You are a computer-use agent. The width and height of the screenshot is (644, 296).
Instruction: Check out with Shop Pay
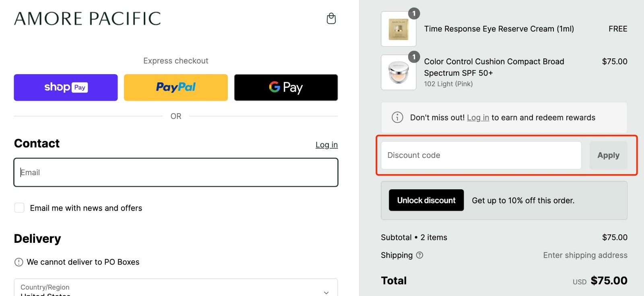(65, 87)
